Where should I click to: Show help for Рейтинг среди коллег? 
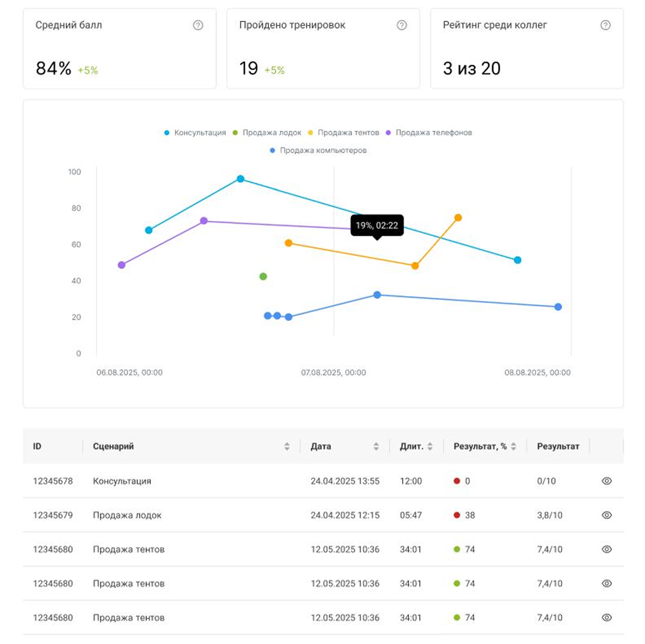pos(605,25)
